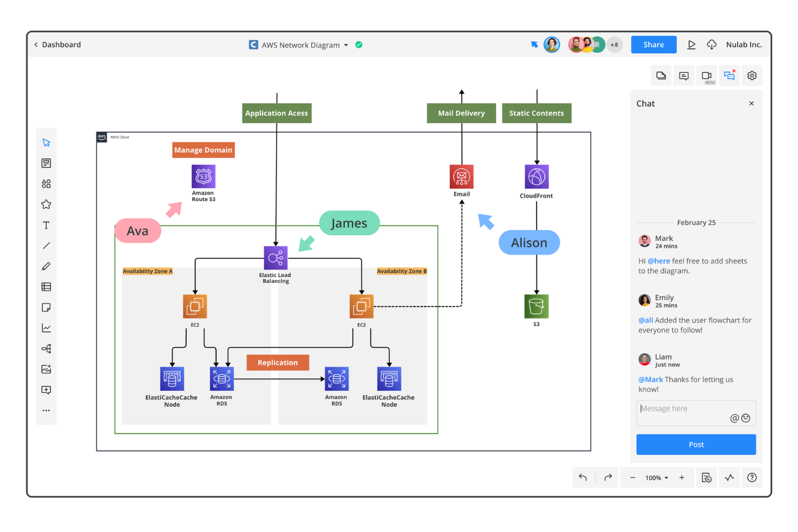Expand the +8 collaborator avatars
The height and width of the screenshot is (532, 798).
614,44
